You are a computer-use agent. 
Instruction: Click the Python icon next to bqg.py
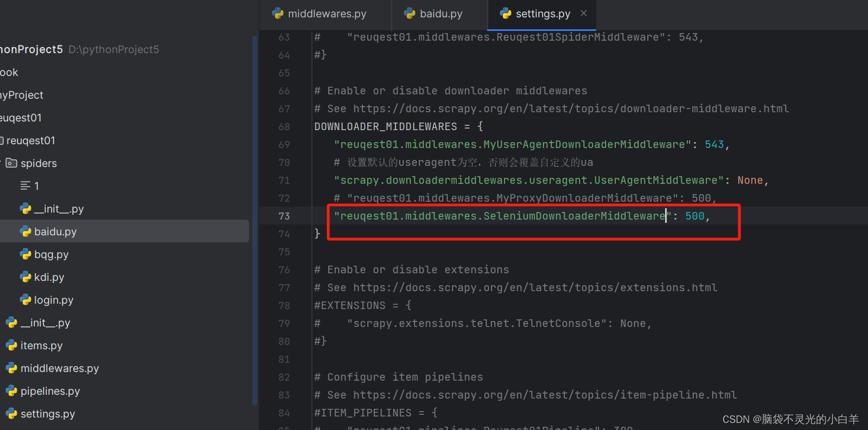click(x=25, y=254)
